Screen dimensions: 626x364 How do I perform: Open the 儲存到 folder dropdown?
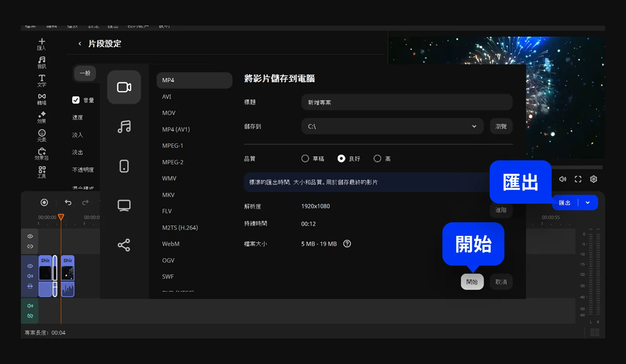pos(392,126)
